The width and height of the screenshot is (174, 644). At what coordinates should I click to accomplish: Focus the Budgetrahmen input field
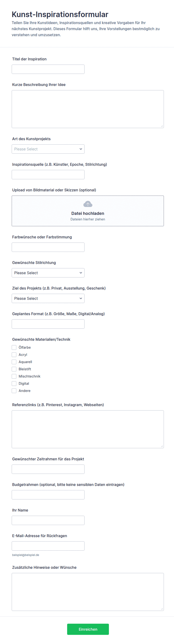pyautogui.click(x=48, y=495)
